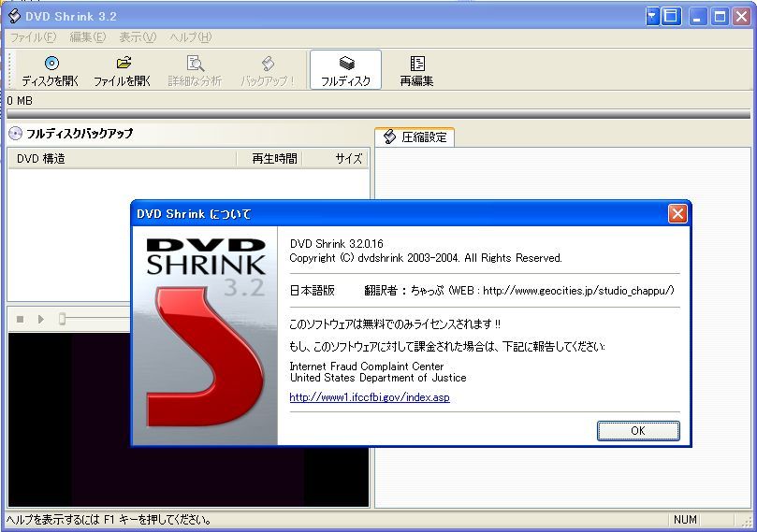Click the NUM indicator in status bar

[x=685, y=520]
